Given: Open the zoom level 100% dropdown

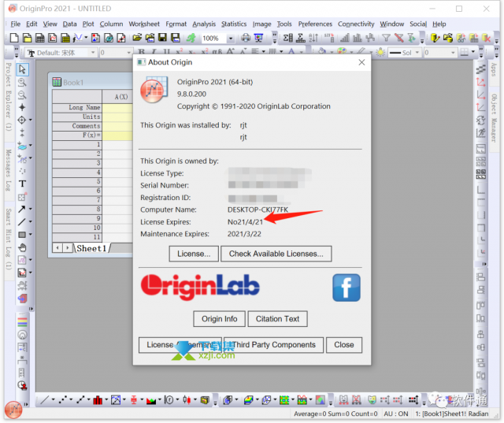Looking at the screenshot, I should 231,39.
